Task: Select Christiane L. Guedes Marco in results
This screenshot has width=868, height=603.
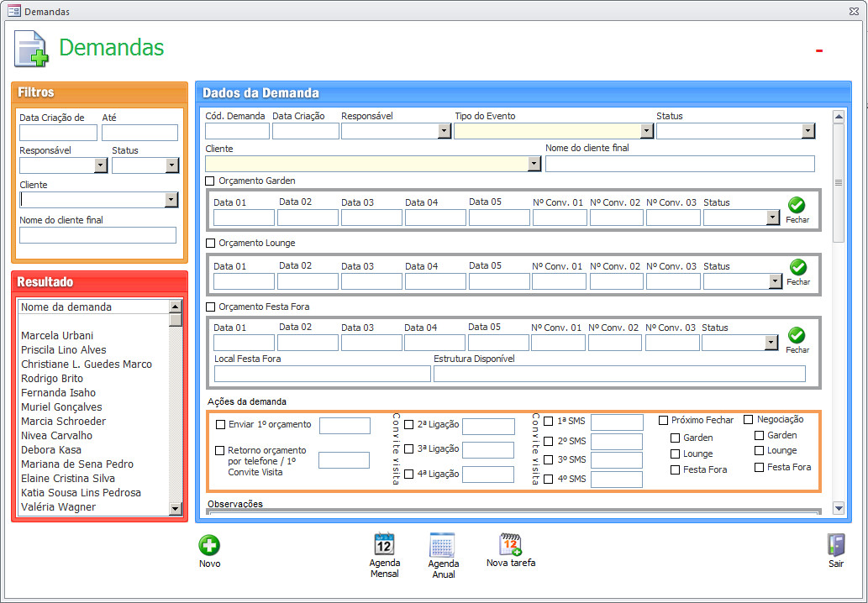Action: tap(87, 364)
